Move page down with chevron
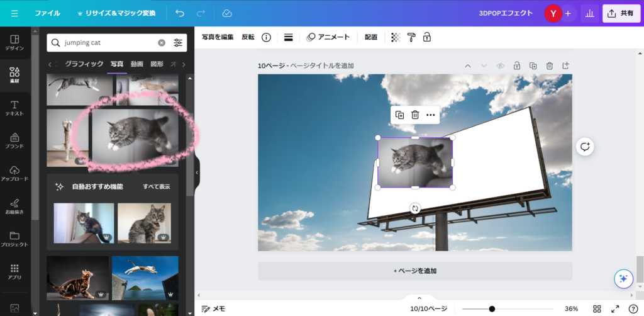 click(x=484, y=65)
